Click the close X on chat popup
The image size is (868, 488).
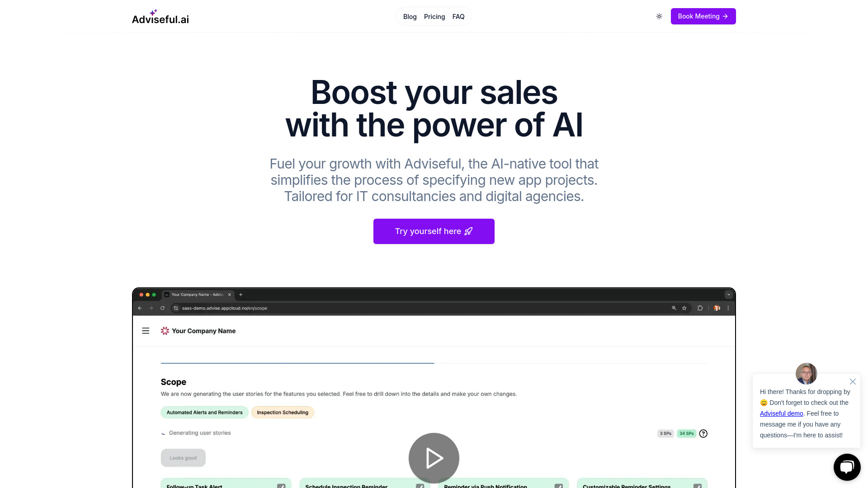(x=853, y=381)
